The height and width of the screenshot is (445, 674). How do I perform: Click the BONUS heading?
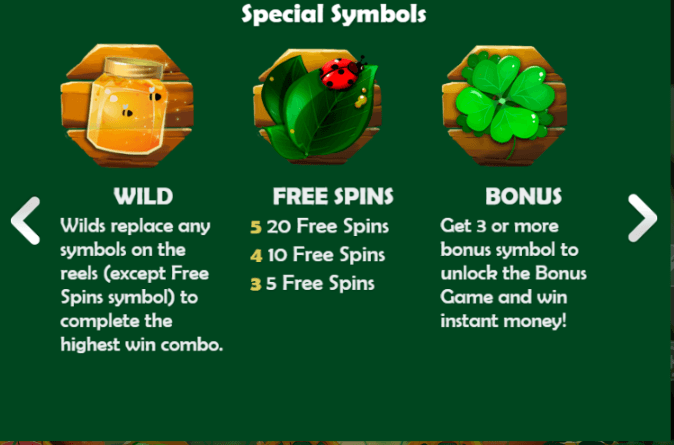click(x=524, y=196)
